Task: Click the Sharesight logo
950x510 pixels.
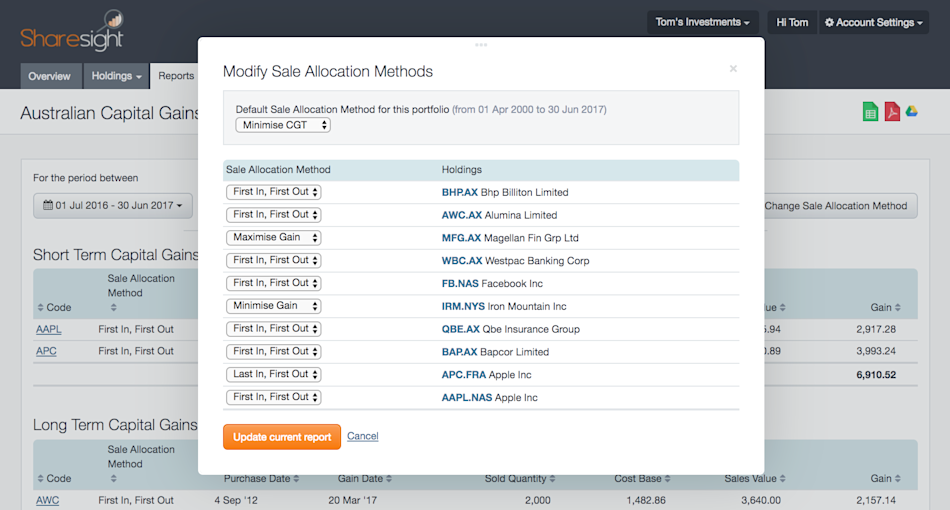Action: [72, 31]
